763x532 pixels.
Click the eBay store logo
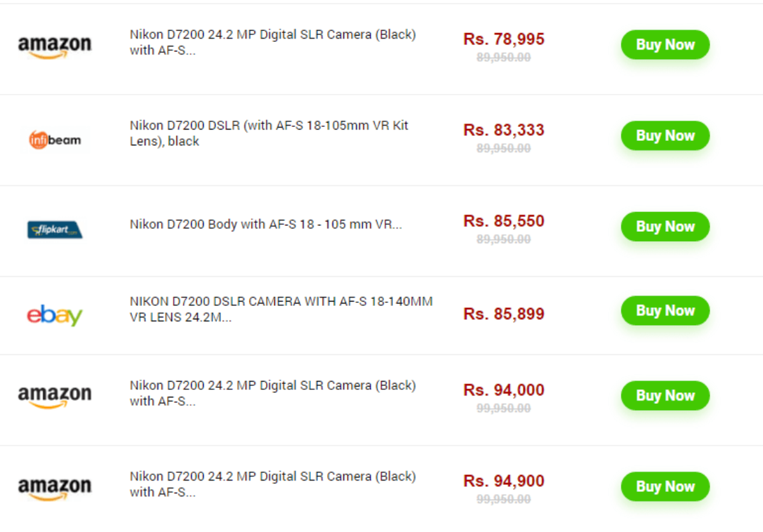tap(55, 316)
